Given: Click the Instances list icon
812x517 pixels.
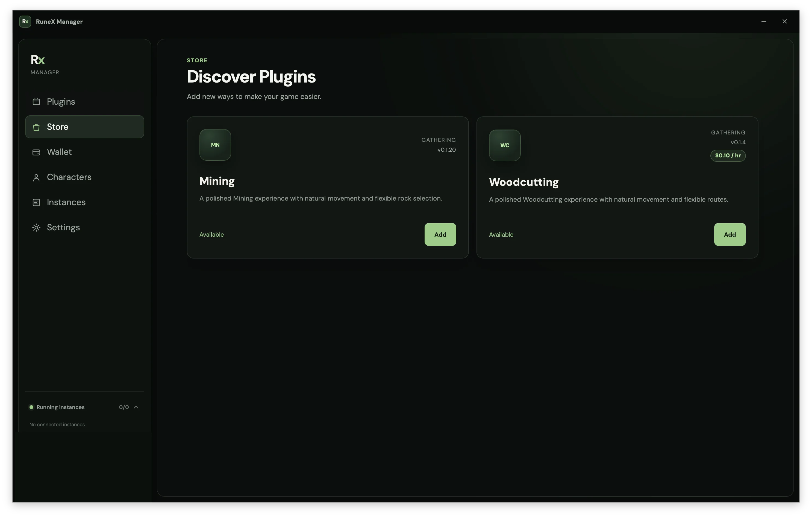Looking at the screenshot, I should 36,202.
